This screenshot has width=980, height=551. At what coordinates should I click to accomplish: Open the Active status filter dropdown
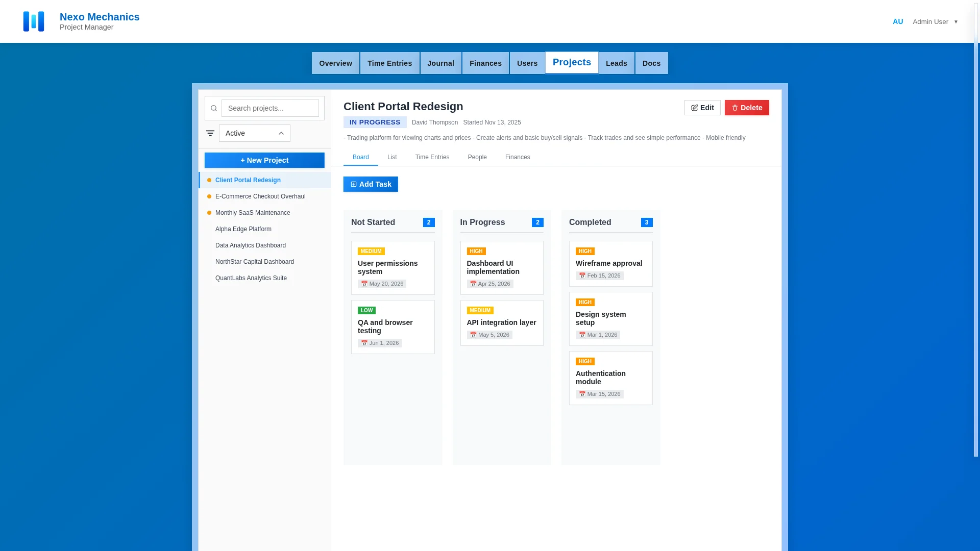point(255,133)
